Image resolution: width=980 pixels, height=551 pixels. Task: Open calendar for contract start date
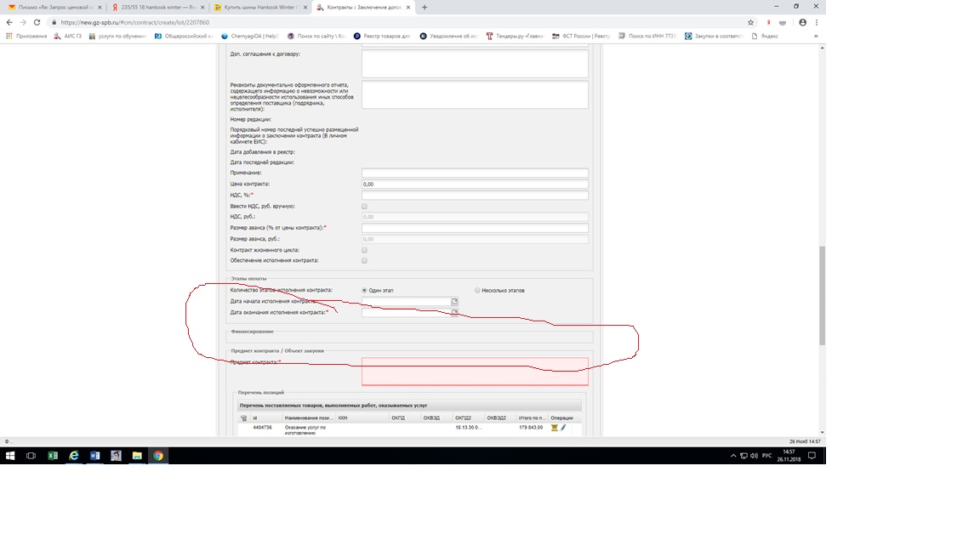click(x=454, y=301)
